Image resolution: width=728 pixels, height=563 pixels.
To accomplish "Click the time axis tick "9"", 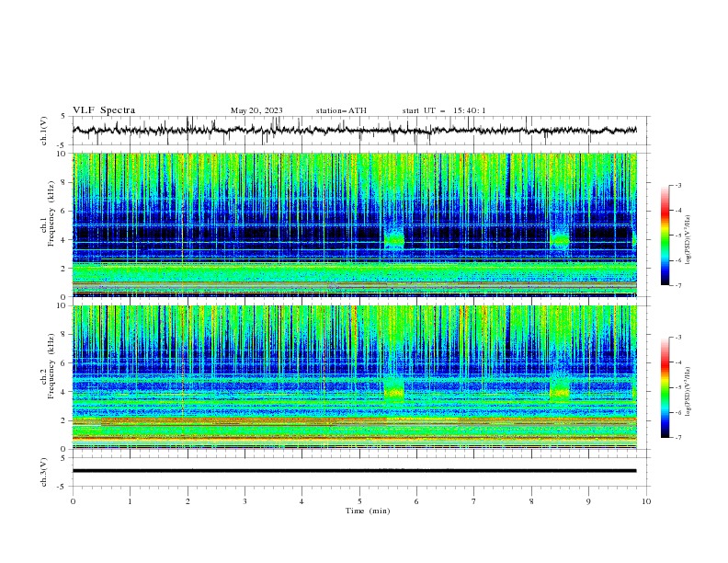I will [588, 501].
